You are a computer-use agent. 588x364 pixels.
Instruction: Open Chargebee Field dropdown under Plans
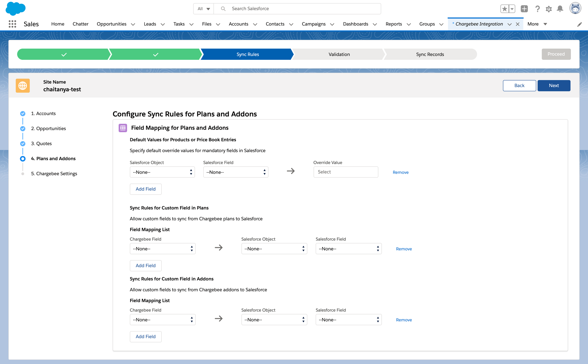click(x=162, y=249)
